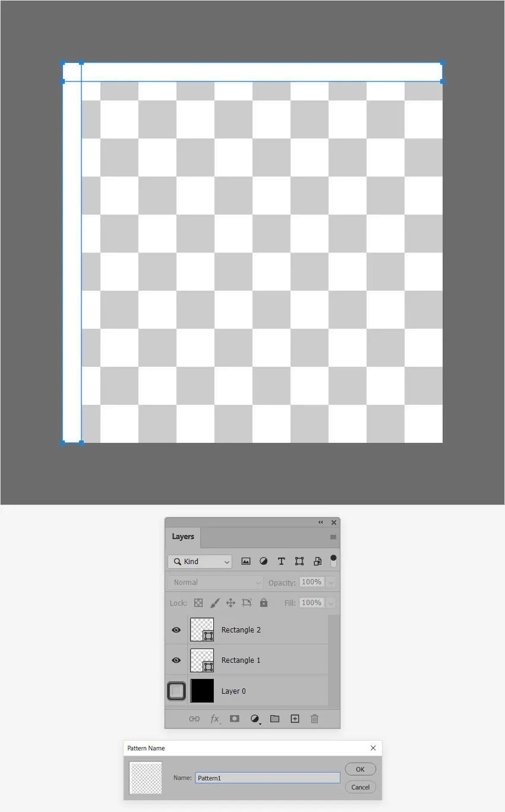The width and height of the screenshot is (505, 812).
Task: Lock position move icon
Action: tap(231, 603)
